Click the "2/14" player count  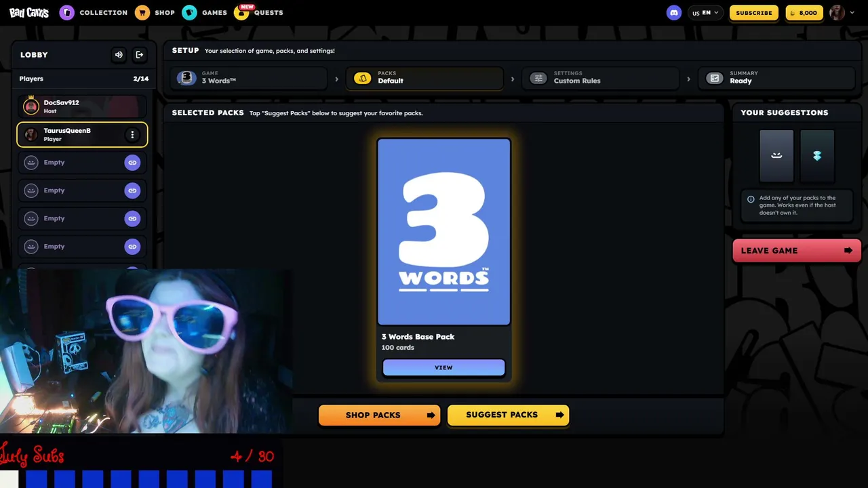coord(140,79)
